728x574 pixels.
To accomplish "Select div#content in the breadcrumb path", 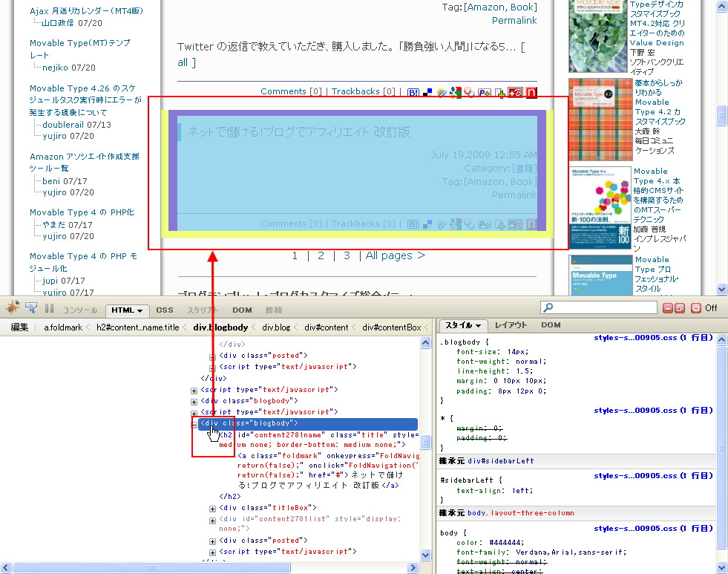I will (x=326, y=327).
